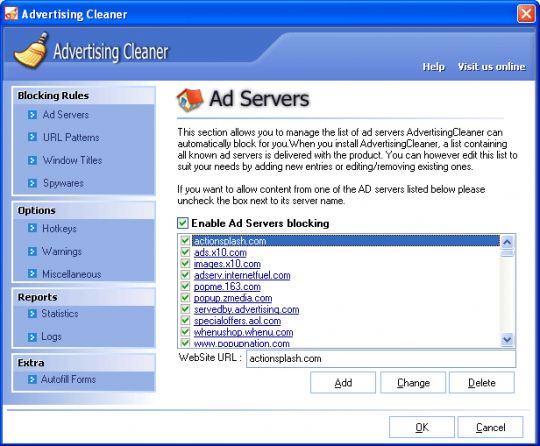Screen dimensions: 540x446
Task: Click the arrow icon beside Miscellaneous
Action: (32, 274)
